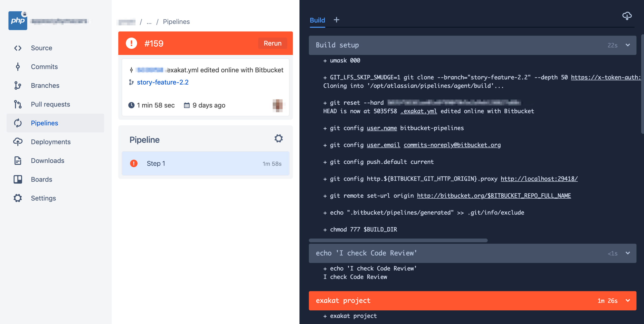The image size is (644, 324).
Task: Open Pull requests in the sidebar
Action: 55,104
